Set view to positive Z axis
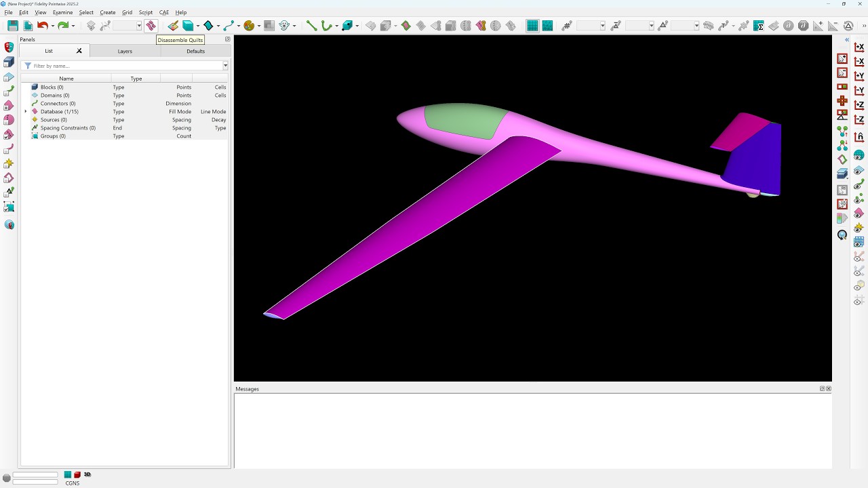Viewport: 868px width, 488px height. [859, 105]
